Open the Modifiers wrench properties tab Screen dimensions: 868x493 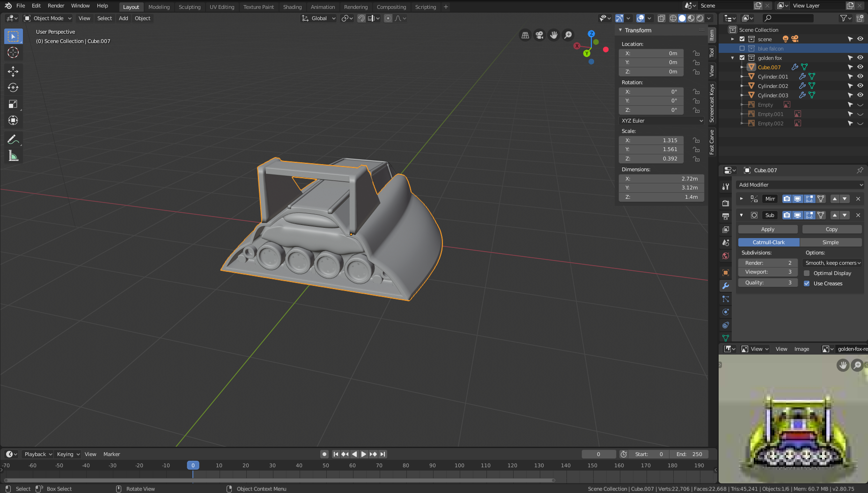726,286
